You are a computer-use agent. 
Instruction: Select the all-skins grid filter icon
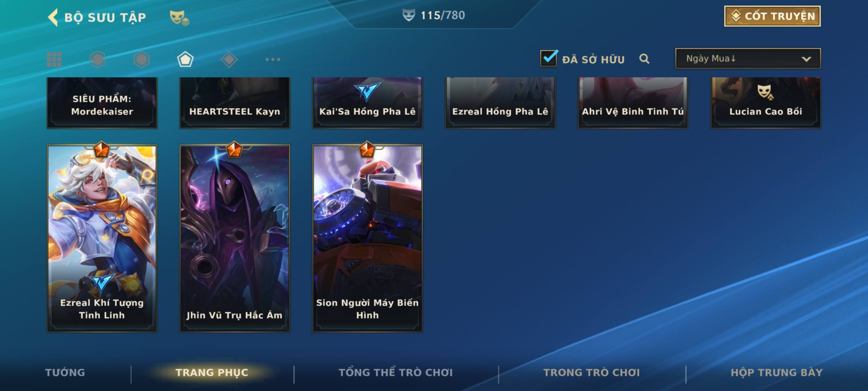pyautogui.click(x=54, y=59)
